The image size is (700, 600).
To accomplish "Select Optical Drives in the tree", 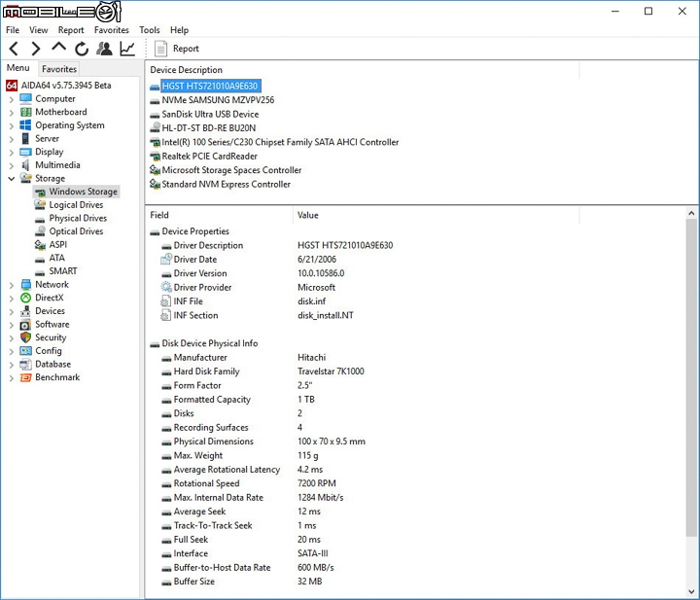I will 76,231.
